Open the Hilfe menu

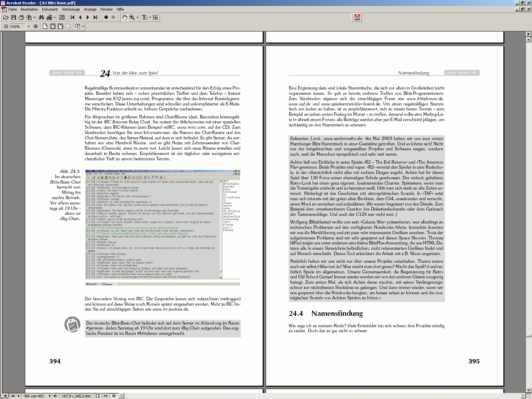(120, 9)
